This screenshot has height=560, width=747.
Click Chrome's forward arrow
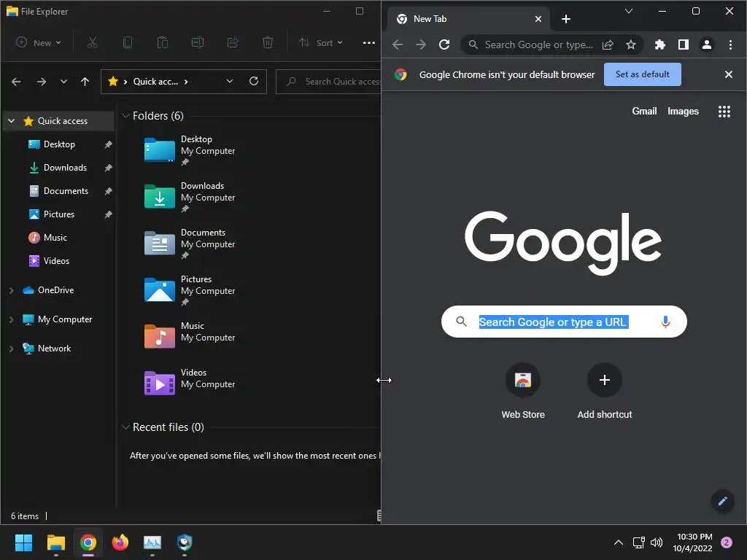421,44
